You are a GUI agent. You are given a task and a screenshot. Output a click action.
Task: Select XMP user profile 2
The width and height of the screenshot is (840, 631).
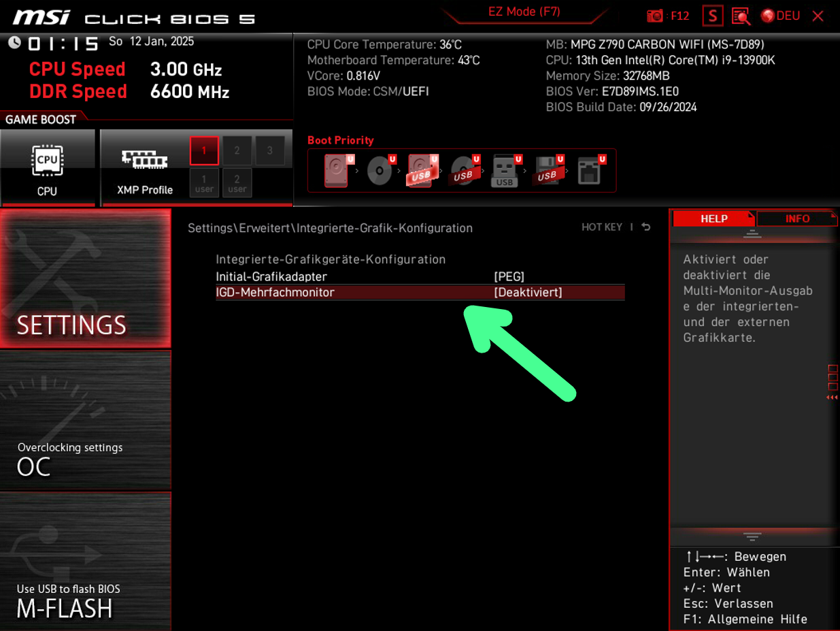(237, 183)
